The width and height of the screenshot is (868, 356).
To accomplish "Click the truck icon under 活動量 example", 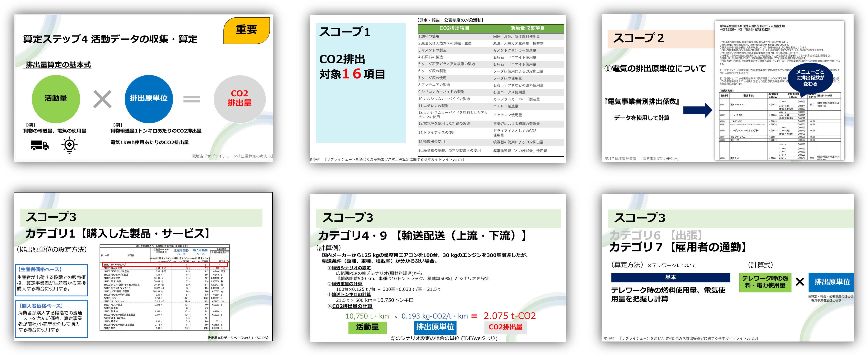I will [39, 145].
